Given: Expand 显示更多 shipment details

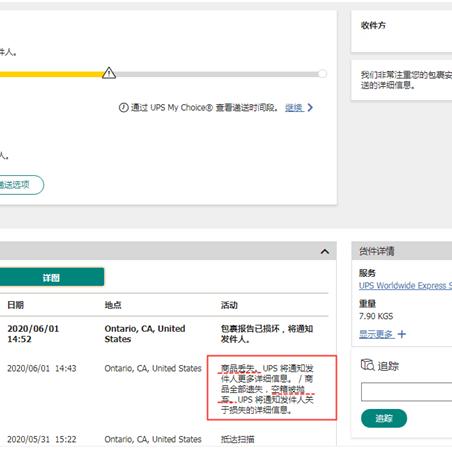Looking at the screenshot, I should (x=376, y=334).
